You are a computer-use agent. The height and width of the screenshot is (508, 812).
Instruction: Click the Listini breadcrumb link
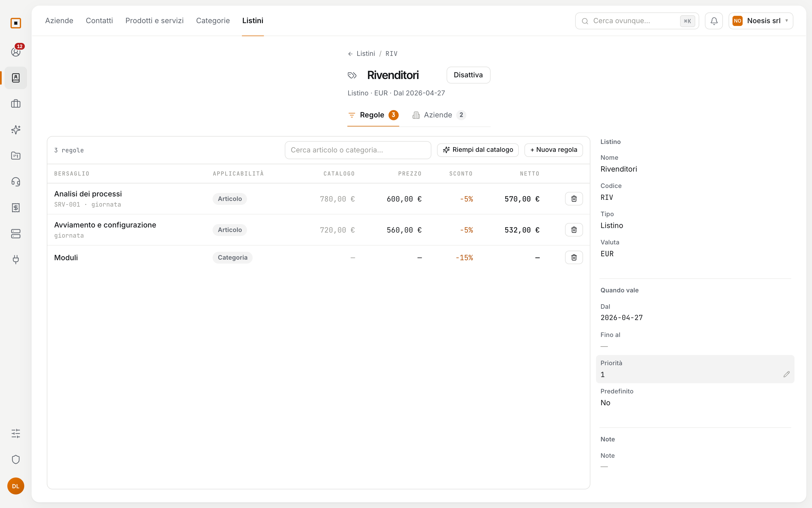click(x=366, y=54)
